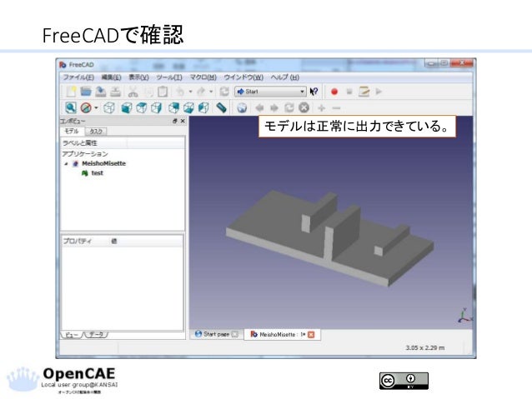Select the Front view cube icon
This screenshot has width=532, height=399.
[x=127, y=108]
